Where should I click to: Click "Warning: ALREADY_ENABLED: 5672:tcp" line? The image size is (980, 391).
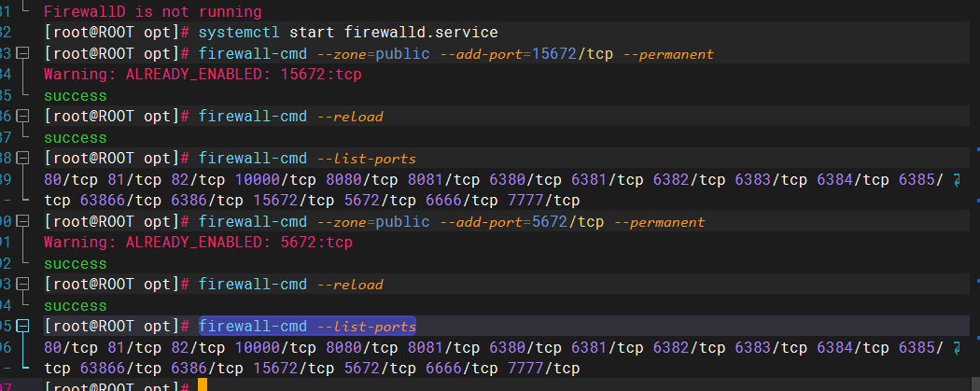coord(198,243)
